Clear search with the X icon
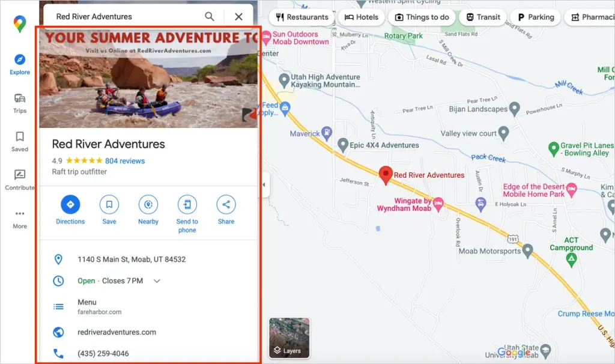Viewport: 615px width, 364px height. pos(238,16)
